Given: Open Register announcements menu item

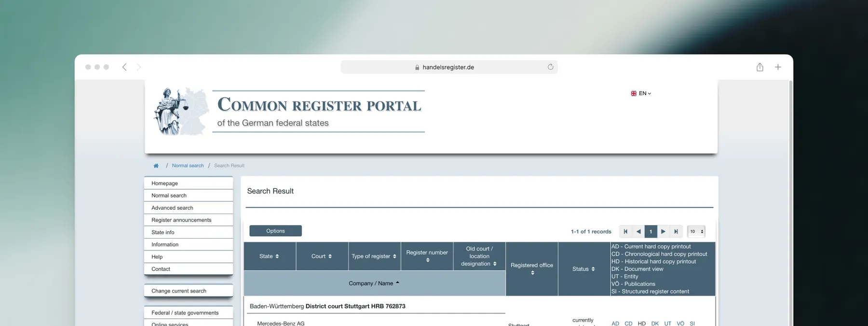Looking at the screenshot, I should [x=189, y=220].
